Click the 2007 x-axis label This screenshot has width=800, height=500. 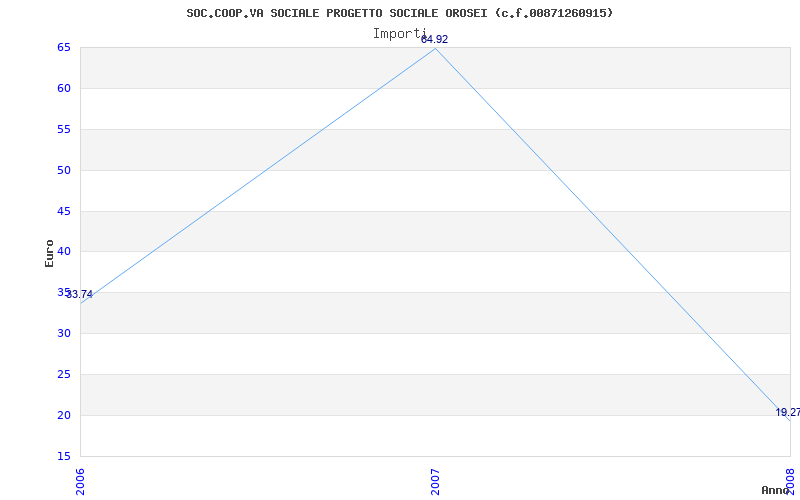pos(435,482)
